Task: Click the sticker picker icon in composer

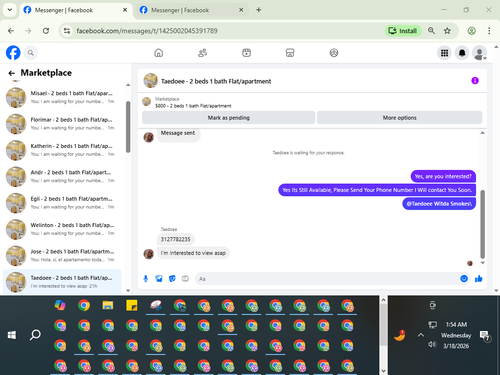Action: [172, 279]
